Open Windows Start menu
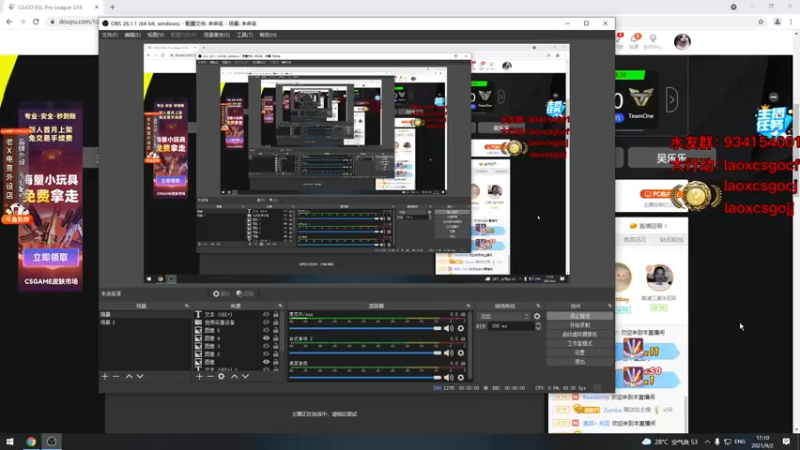The width and height of the screenshot is (800, 450). (10, 441)
